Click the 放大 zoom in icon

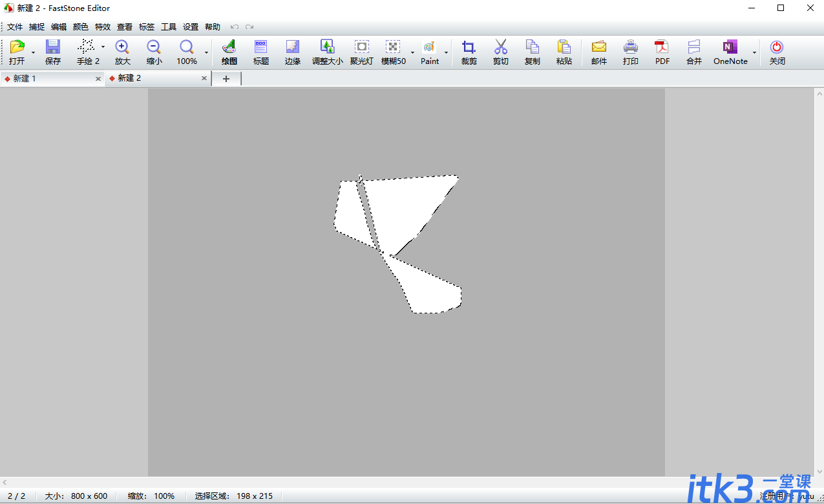122,47
